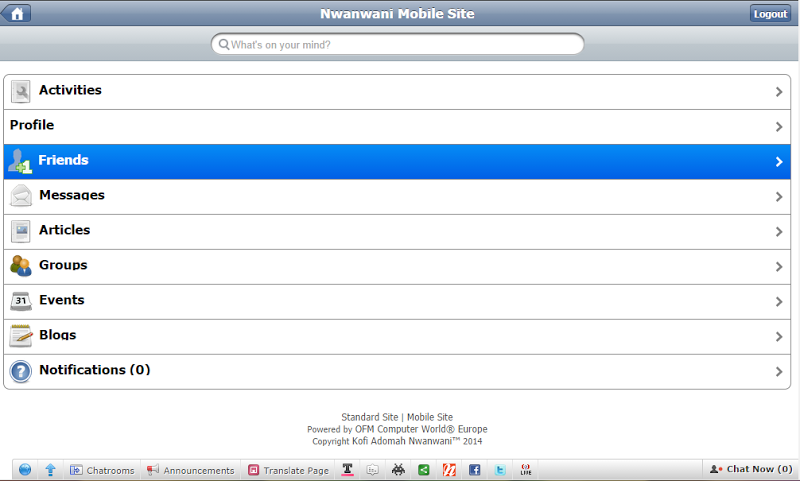The width and height of the screenshot is (800, 481).
Task: Open the Chat Now (0) panel
Action: click(x=751, y=469)
